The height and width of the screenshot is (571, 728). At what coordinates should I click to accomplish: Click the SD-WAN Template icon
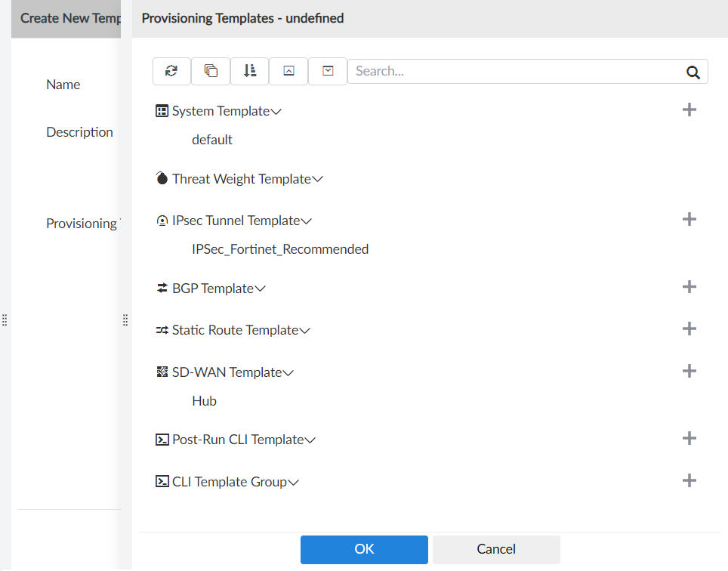pyautogui.click(x=162, y=372)
